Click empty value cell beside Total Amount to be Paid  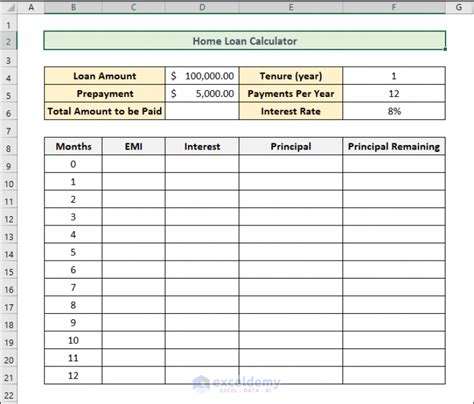point(202,111)
